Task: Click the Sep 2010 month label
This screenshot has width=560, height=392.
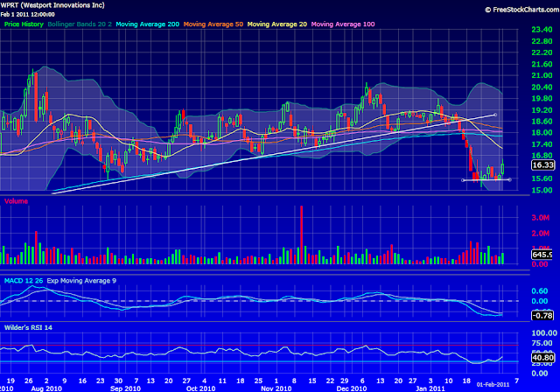Action: click(x=125, y=388)
